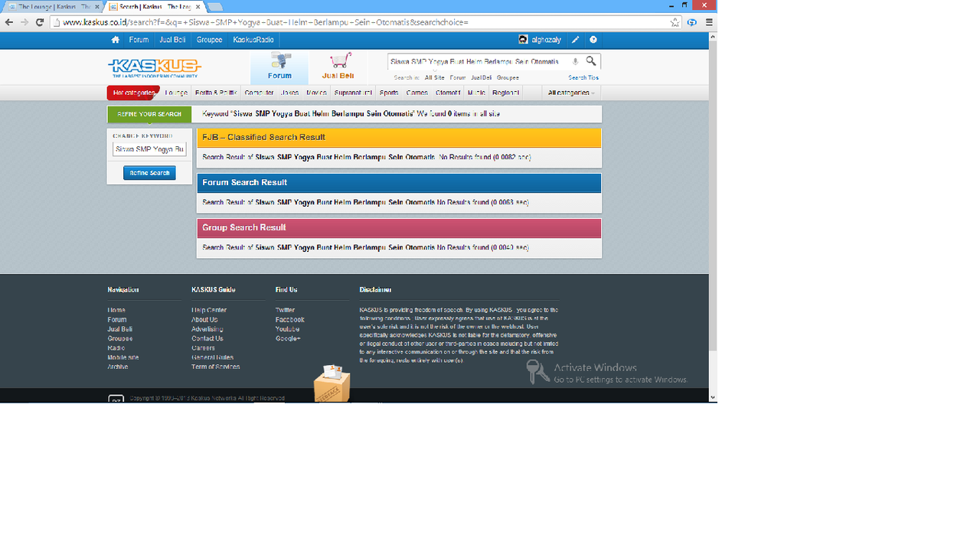The image size is (980, 551).
Task: Click the microphone icon in search box
Action: [x=575, y=61]
